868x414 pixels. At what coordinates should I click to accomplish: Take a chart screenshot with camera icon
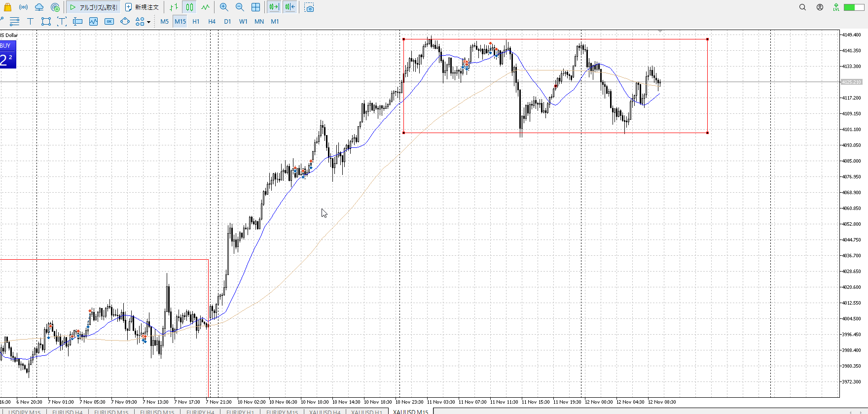(309, 7)
